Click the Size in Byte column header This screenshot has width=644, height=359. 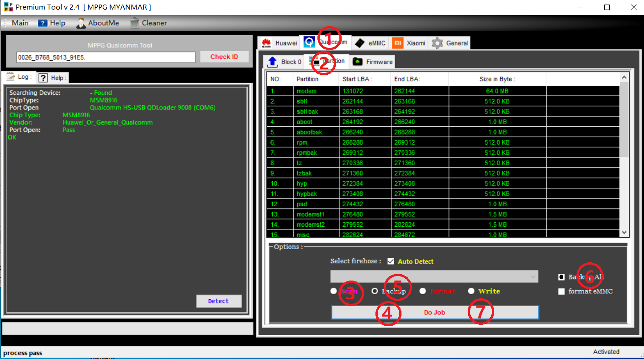[497, 79]
